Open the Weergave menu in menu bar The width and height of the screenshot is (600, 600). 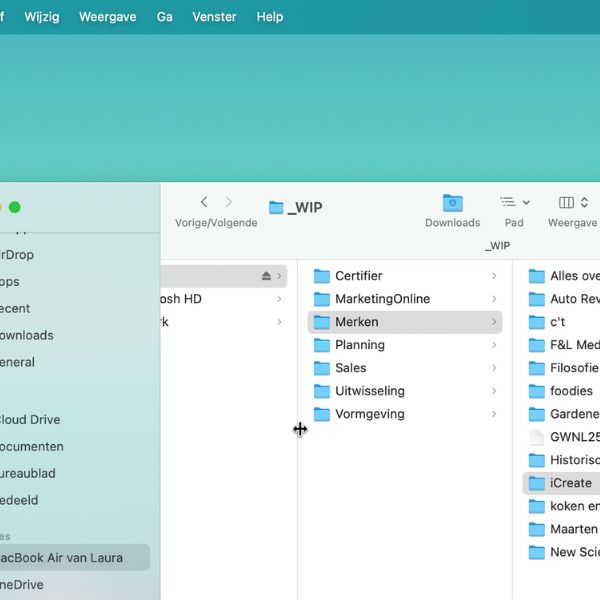[108, 17]
